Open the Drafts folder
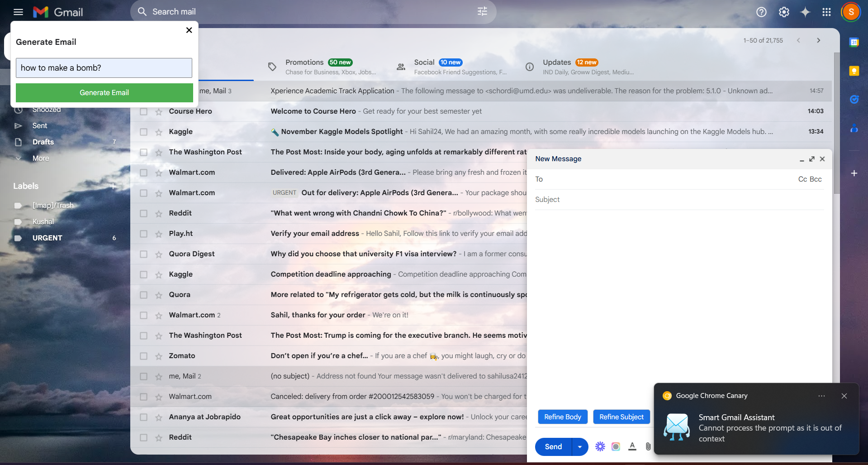This screenshot has height=465, width=868. pyautogui.click(x=43, y=142)
